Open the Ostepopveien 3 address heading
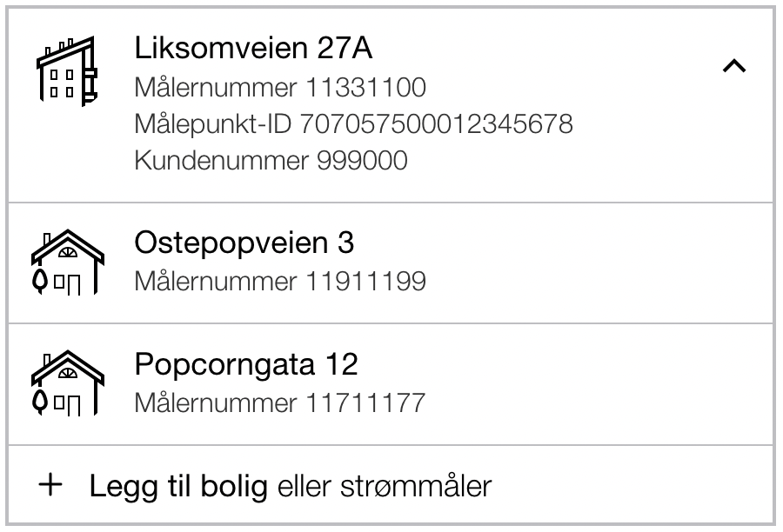Viewport: 783px width, 532px height. click(244, 243)
